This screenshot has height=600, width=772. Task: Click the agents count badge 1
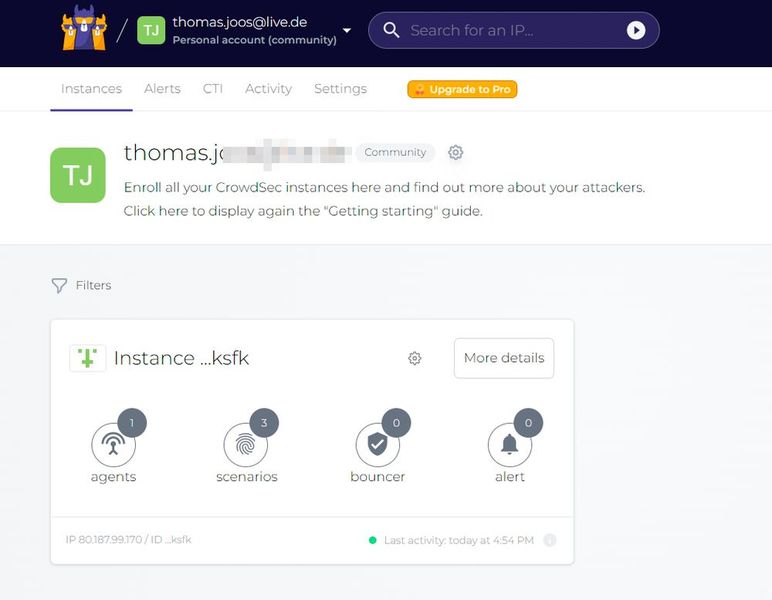coord(132,423)
